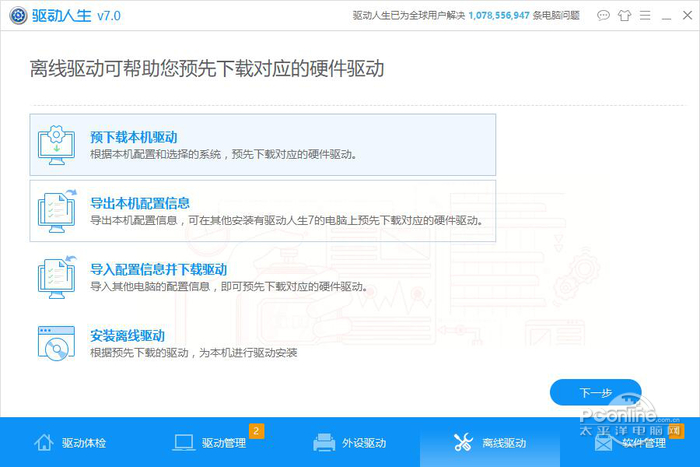Click the orange badge showing 2
The height and width of the screenshot is (467, 700).
tap(256, 431)
